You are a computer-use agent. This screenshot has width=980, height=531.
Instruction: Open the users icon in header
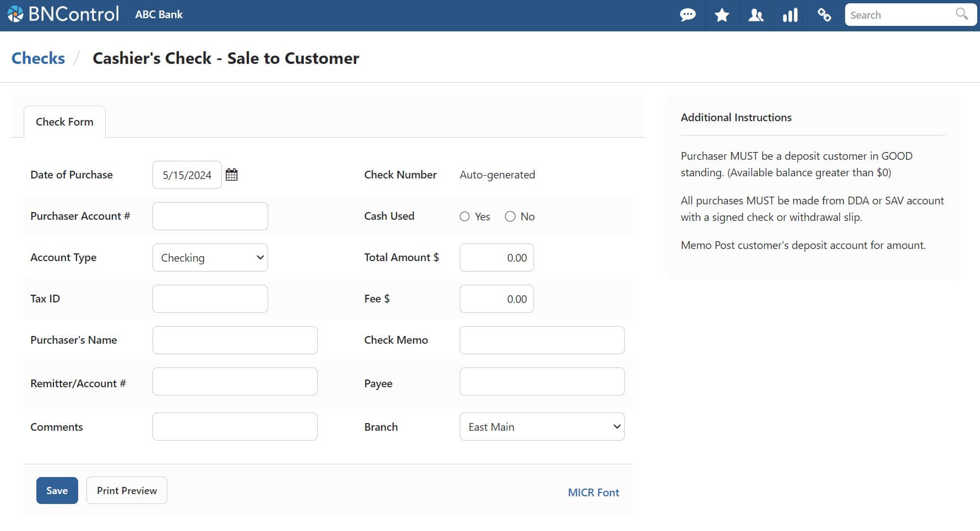click(x=756, y=15)
